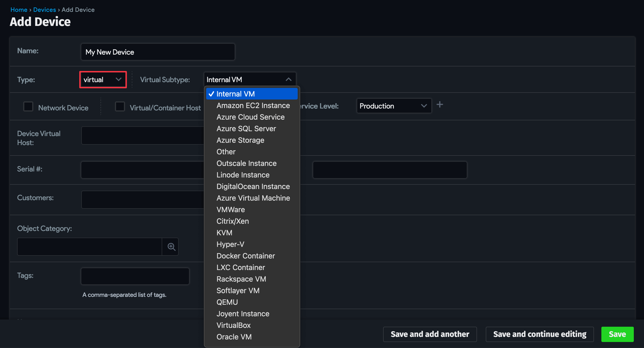The height and width of the screenshot is (348, 644).
Task: Click the green Save button
Action: coord(617,334)
